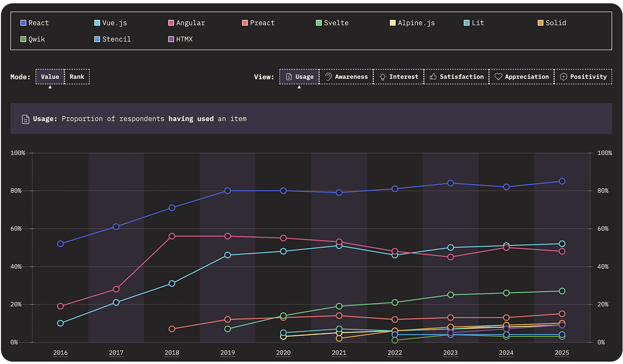
Task: Switch to the Appreciation view
Action: [x=522, y=77]
